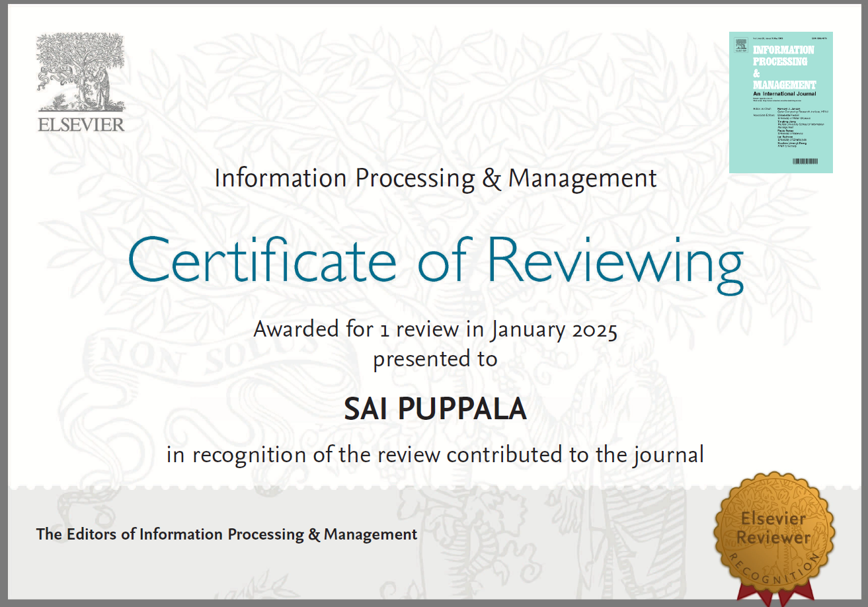Click "The Editors of Information Processing & Management"
Screen dimensions: 868x607
[x=227, y=534]
